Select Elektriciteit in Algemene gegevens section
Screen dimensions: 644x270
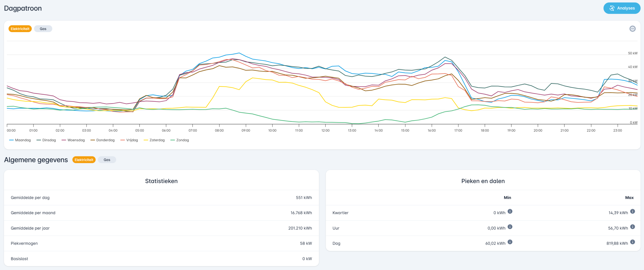(x=84, y=160)
